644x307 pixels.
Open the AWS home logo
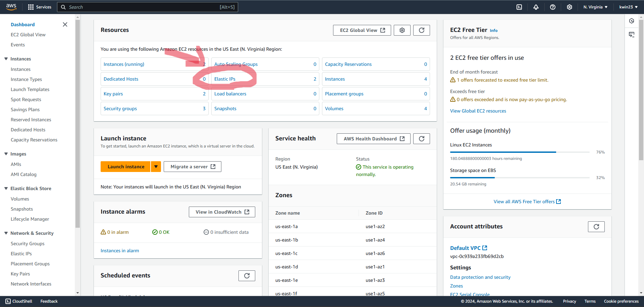[11, 7]
